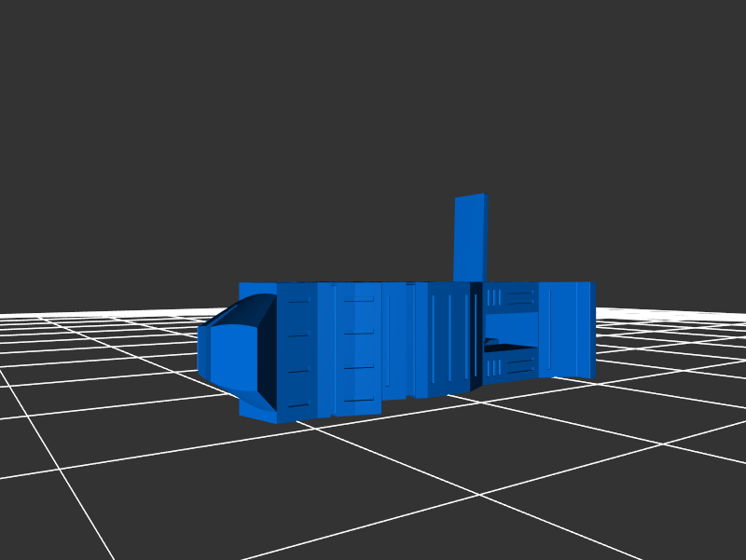Select the bottom slot on the second slotted panel
This screenshot has width=746, height=560.
pos(358,400)
